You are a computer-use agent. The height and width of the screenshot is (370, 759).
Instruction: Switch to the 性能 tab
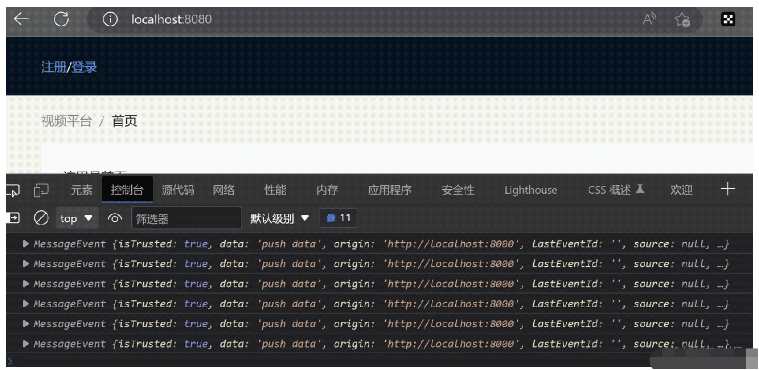coord(275,190)
